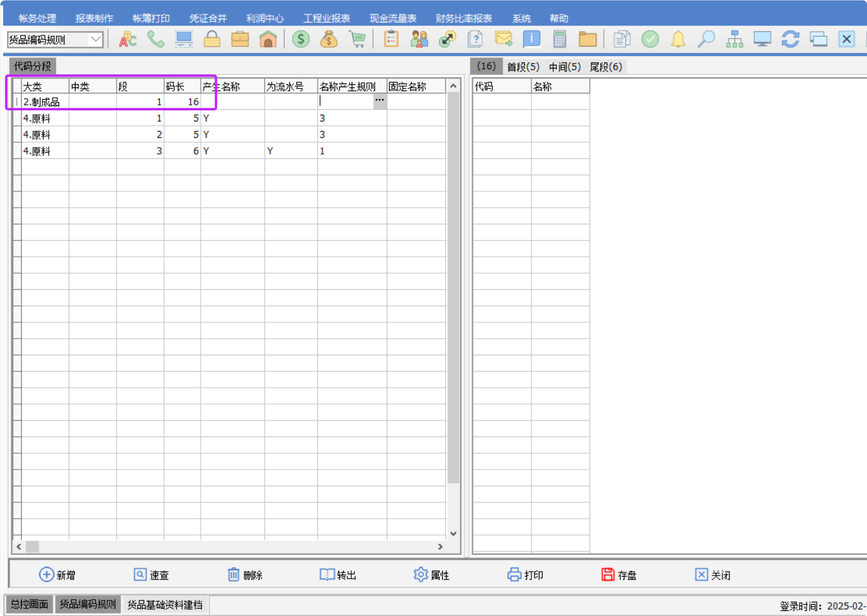Click the organization chart hierarchy icon
This screenshot has height=616, width=867.
pos(734,39)
